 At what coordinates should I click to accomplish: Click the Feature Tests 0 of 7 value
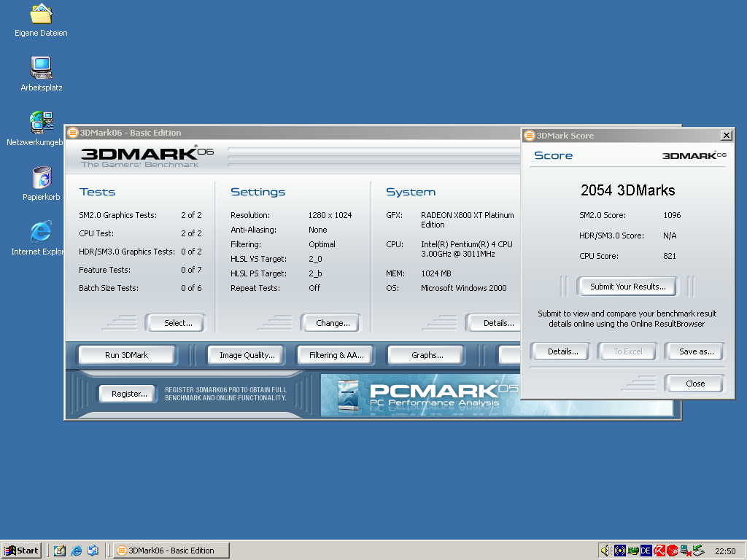(191, 270)
